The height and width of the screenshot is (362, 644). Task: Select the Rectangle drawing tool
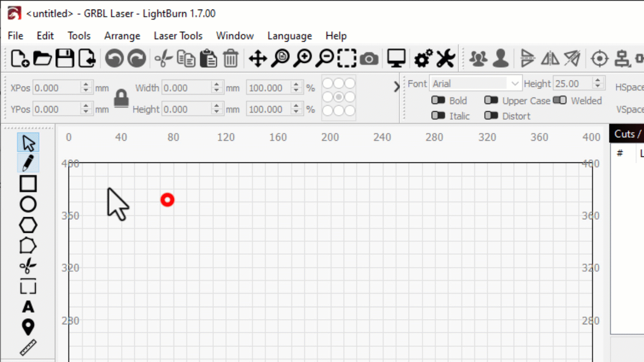[x=28, y=184]
